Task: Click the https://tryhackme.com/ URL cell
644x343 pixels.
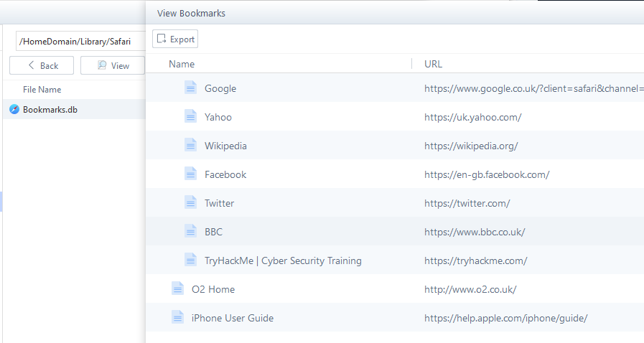Action: [475, 261]
